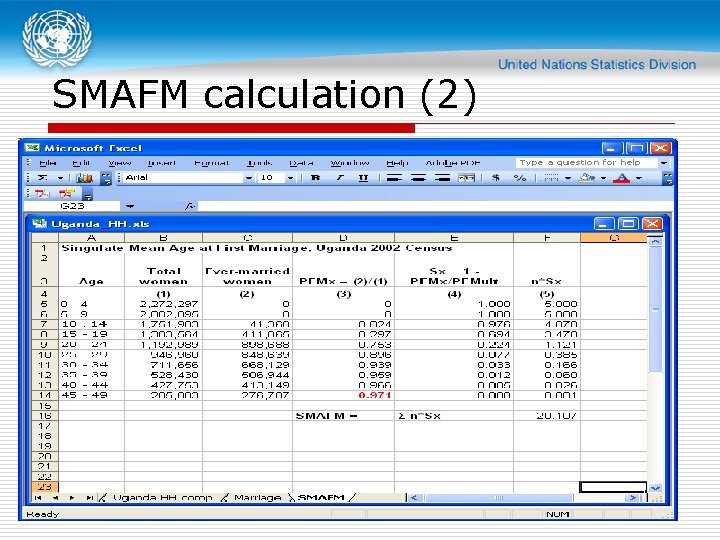Open the Adobe PDF menu
This screenshot has height=540, width=720.
click(x=453, y=163)
